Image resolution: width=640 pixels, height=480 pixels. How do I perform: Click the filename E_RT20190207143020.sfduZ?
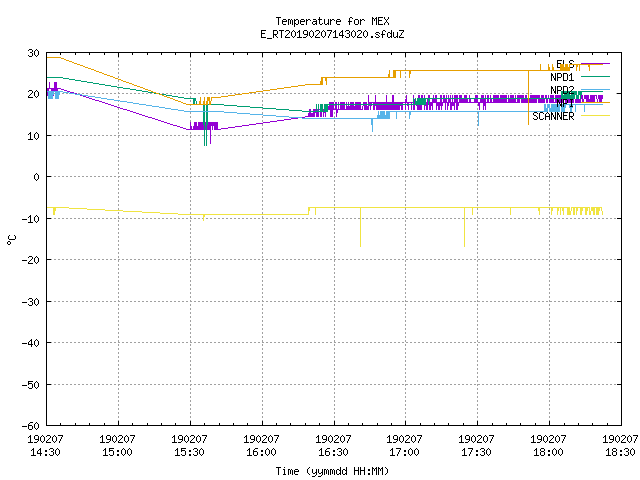pyautogui.click(x=332, y=34)
